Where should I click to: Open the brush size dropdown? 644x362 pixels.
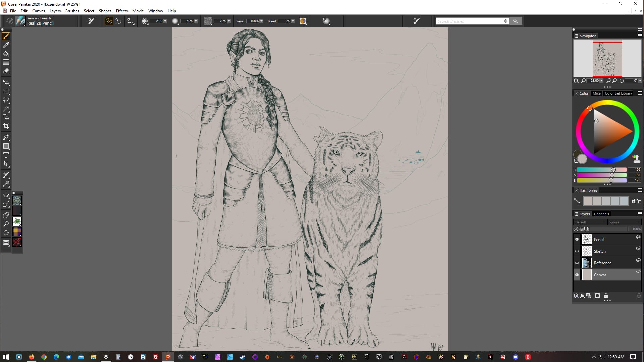click(165, 21)
